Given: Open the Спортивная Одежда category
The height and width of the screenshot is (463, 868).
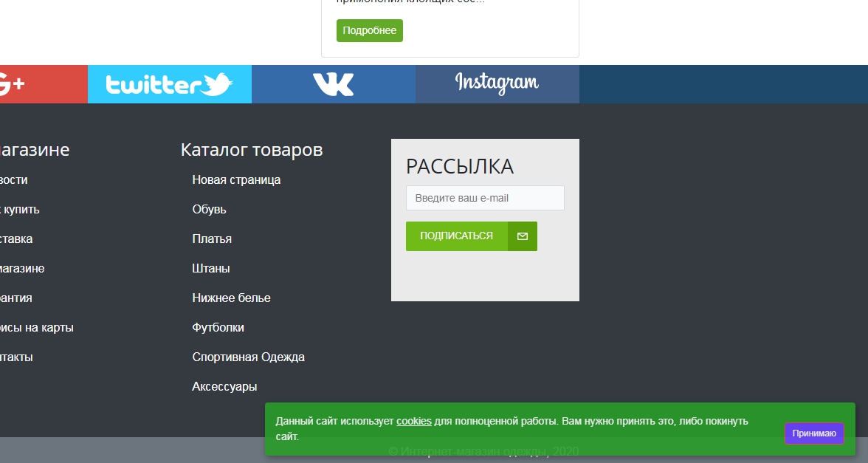Looking at the screenshot, I should (x=249, y=357).
